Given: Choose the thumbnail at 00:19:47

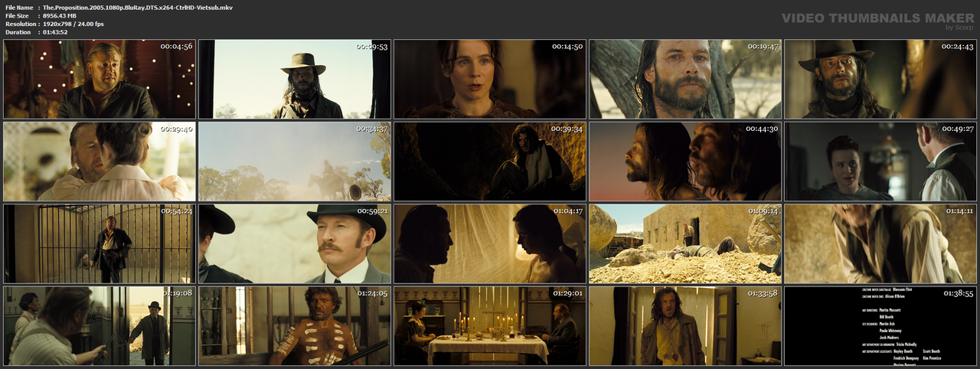Looking at the screenshot, I should point(685,79).
